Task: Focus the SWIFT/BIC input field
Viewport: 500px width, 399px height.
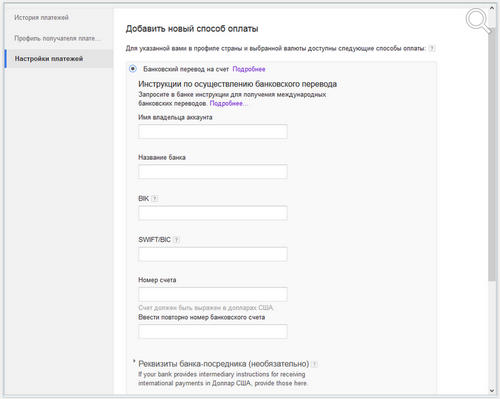Action: coord(213,254)
